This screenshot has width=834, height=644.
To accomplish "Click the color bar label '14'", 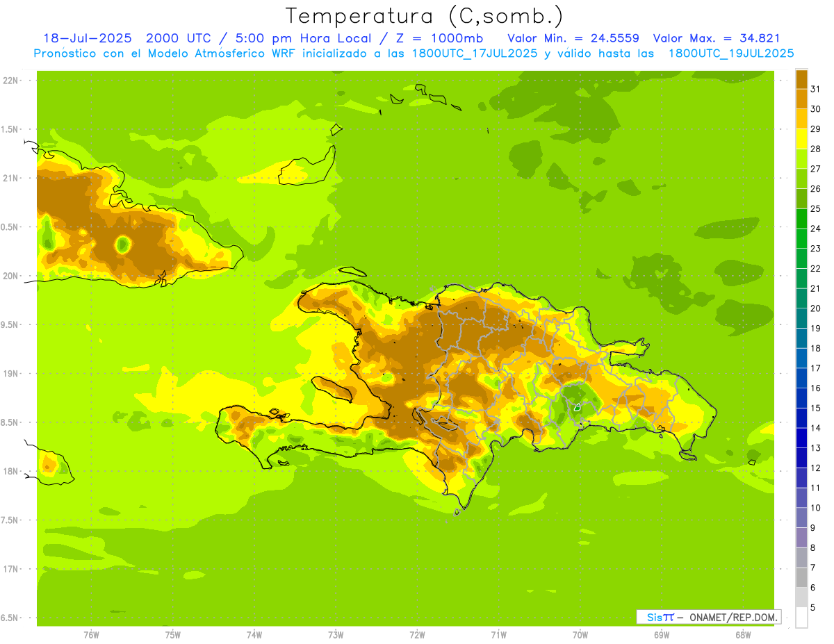I will tap(816, 428).
